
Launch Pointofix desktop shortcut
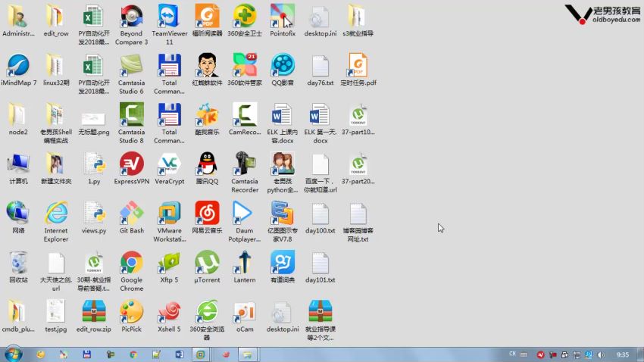(283, 20)
